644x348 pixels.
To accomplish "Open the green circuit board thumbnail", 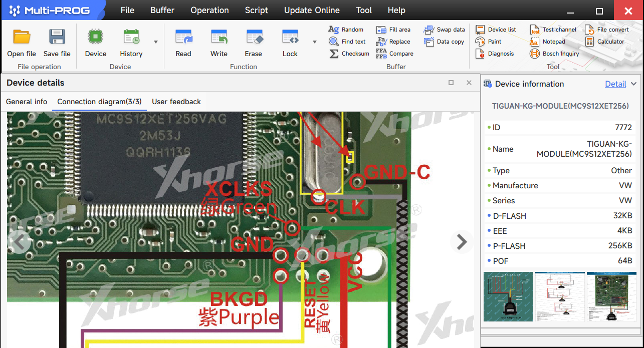I will [x=611, y=296].
